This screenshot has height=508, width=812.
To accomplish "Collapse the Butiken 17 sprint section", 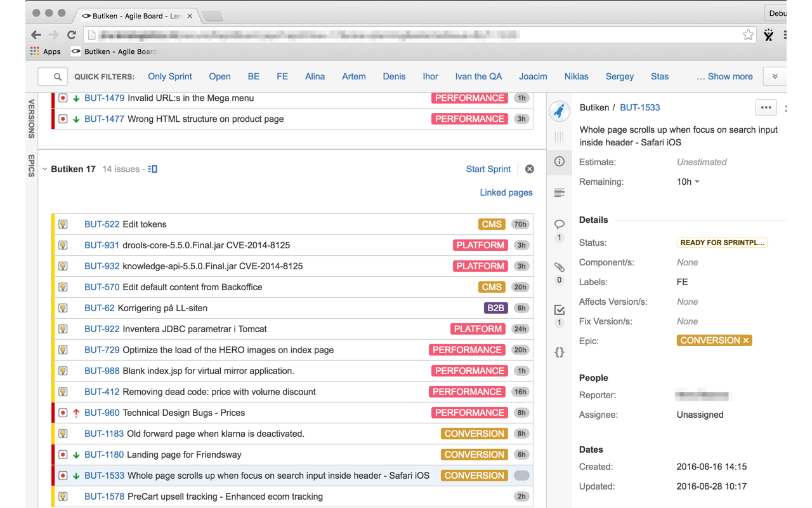I will tap(44, 169).
